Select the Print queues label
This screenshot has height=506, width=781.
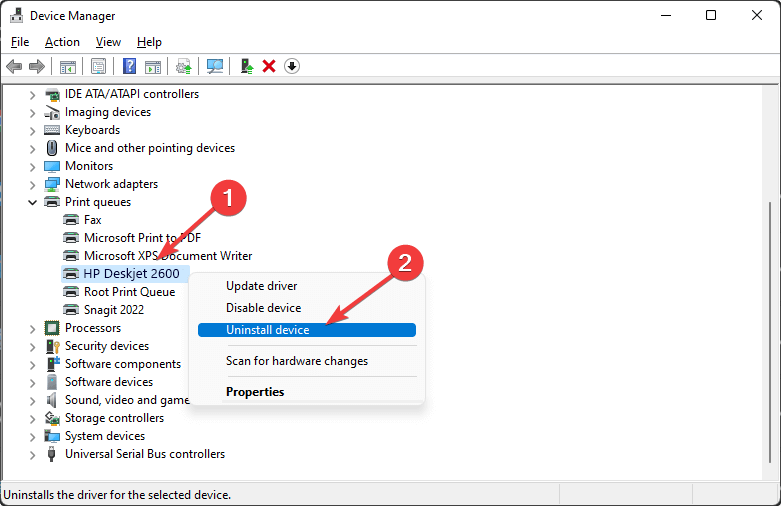98,202
